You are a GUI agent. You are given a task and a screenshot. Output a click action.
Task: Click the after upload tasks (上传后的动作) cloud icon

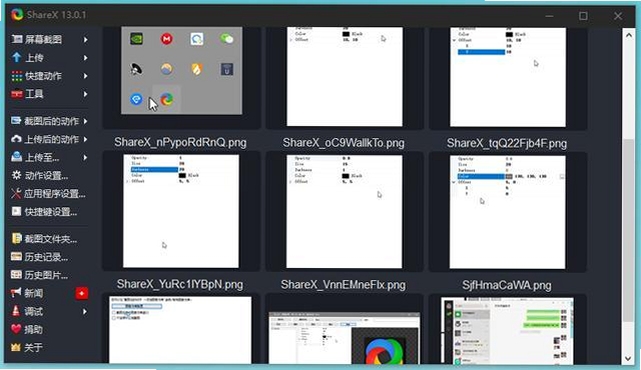pos(16,139)
